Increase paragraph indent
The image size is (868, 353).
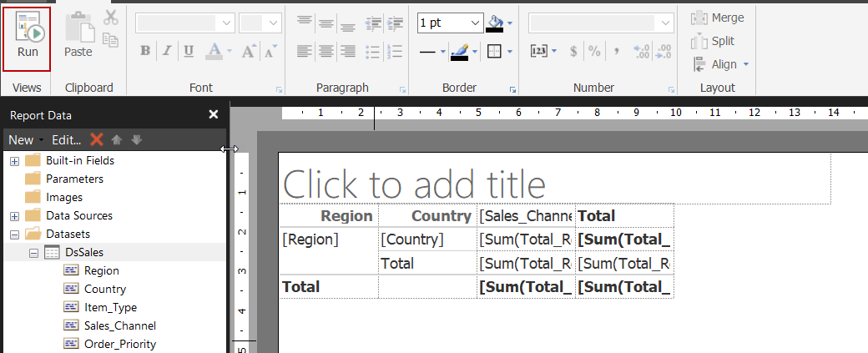[395, 23]
